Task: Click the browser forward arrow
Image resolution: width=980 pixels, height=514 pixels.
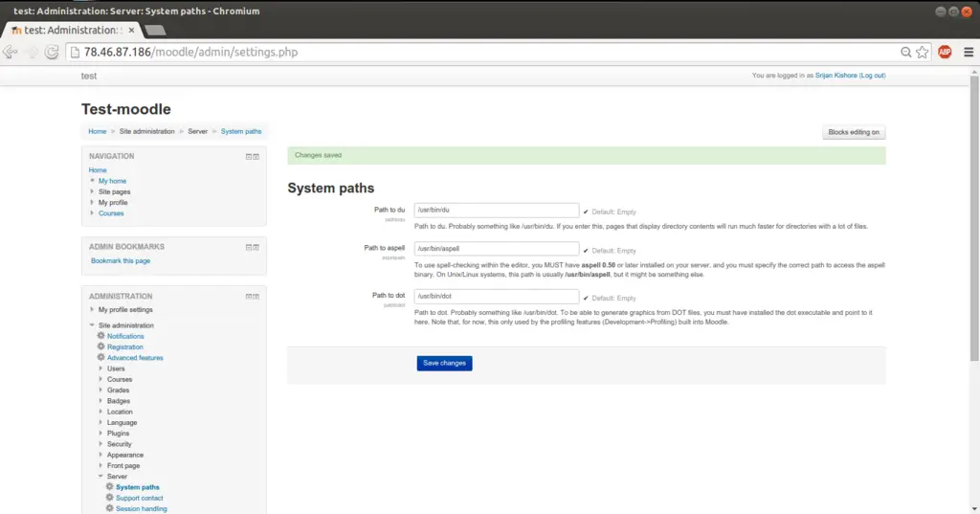Action: (x=32, y=52)
